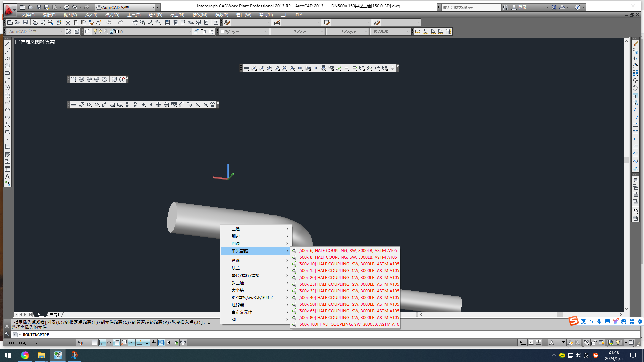
Task: Click the Cut scissors icon
Action: pyautogui.click(x=68, y=22)
